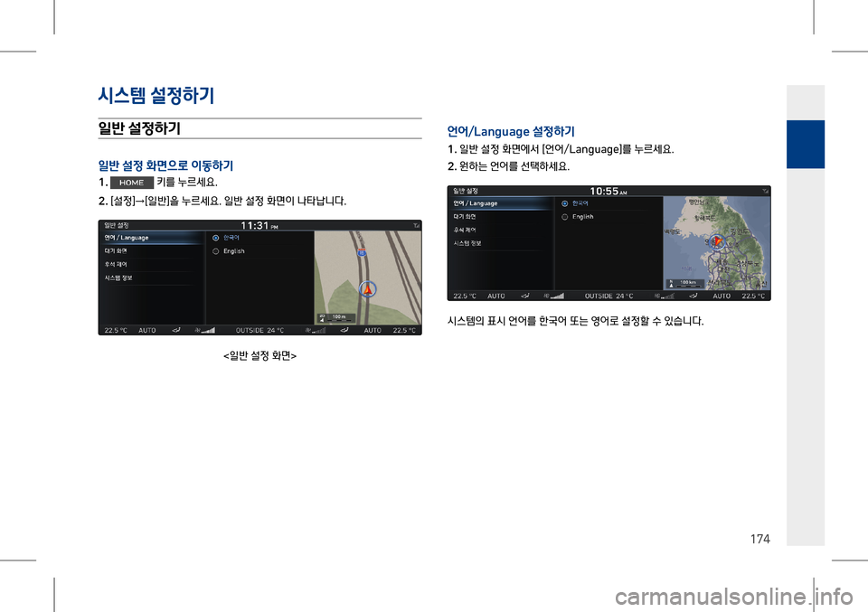Click the right fan speed icon in the 11:31 PM screen
Image resolution: width=868 pixels, height=612 pixels.
(x=316, y=330)
